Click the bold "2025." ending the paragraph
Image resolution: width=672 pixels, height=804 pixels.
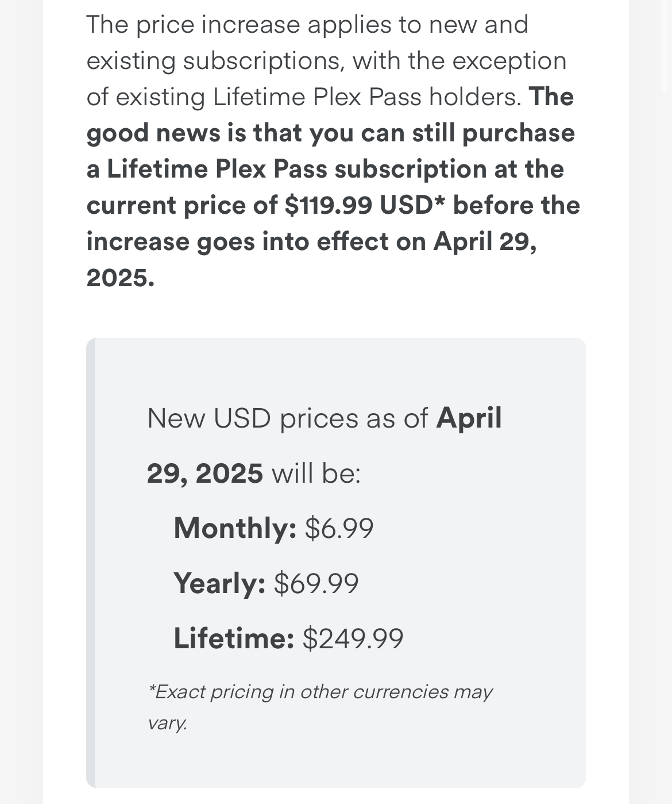(x=121, y=278)
